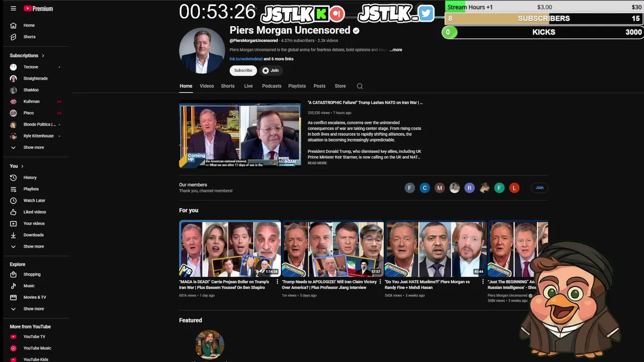Open Movies & TV under Explore

(x=35, y=298)
